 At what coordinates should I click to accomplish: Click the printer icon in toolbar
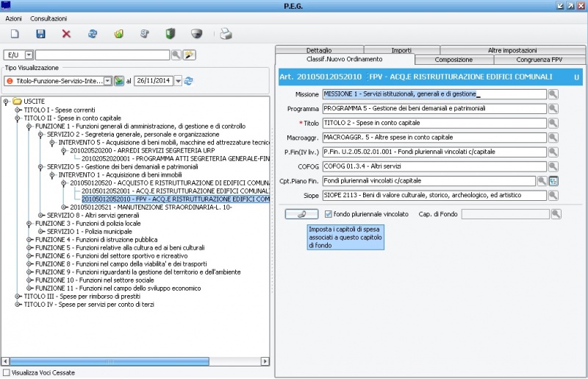[227, 34]
